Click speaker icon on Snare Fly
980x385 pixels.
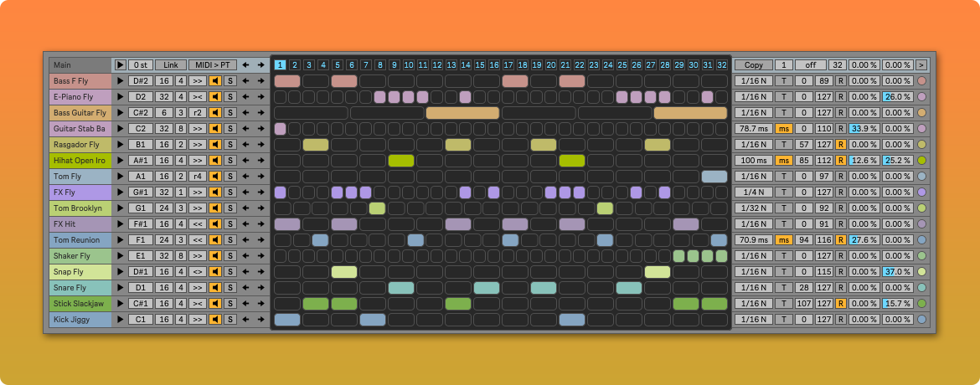pyautogui.click(x=215, y=288)
